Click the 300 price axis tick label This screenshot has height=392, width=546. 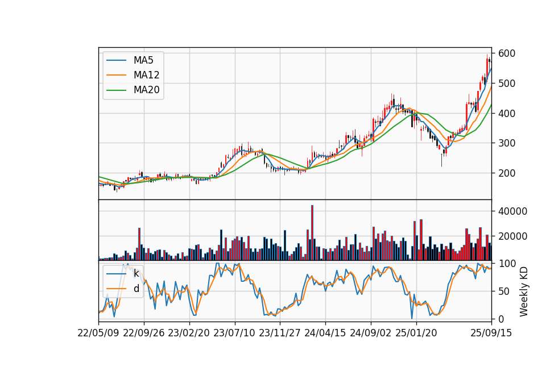point(507,143)
